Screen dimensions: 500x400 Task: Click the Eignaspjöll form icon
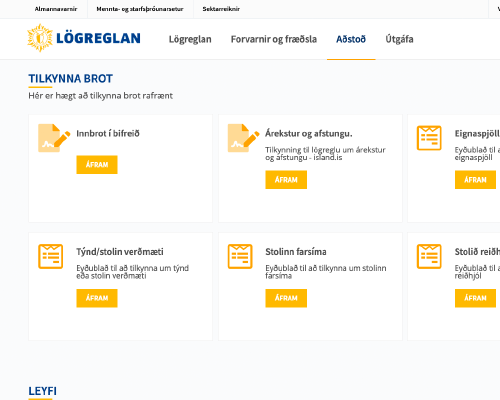point(429,138)
